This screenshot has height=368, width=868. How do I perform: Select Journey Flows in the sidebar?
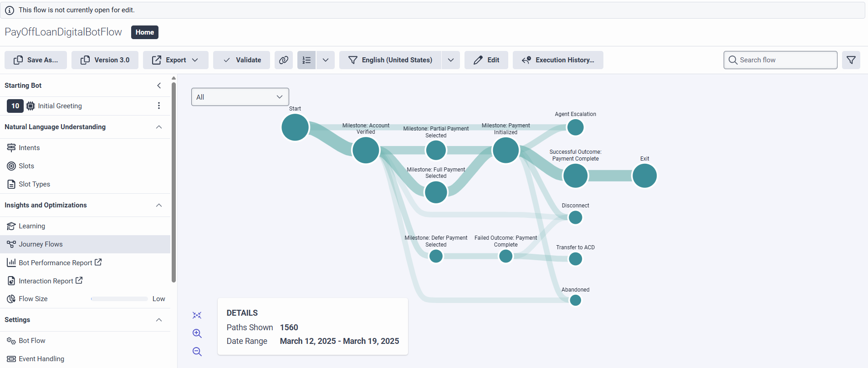pyautogui.click(x=41, y=244)
